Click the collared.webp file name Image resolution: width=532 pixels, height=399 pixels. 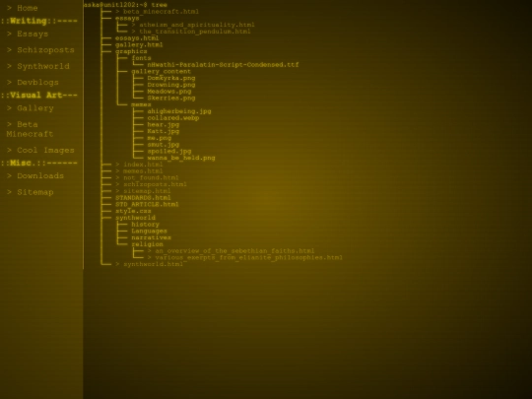173,118
